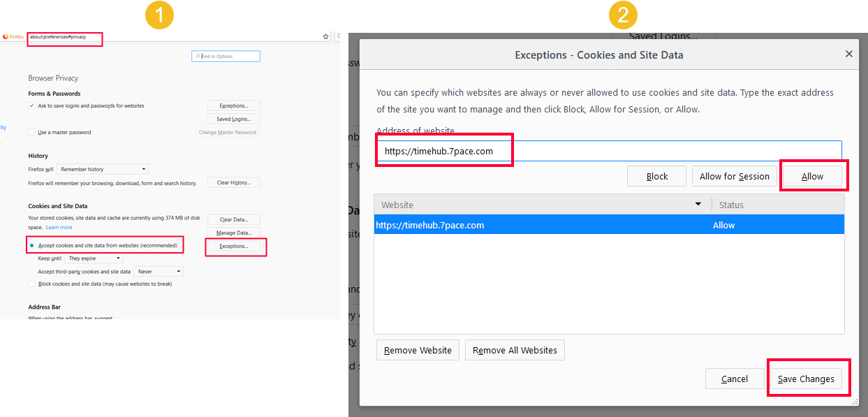Click the Address of website input field
This screenshot has width=868, height=417.
click(x=609, y=151)
